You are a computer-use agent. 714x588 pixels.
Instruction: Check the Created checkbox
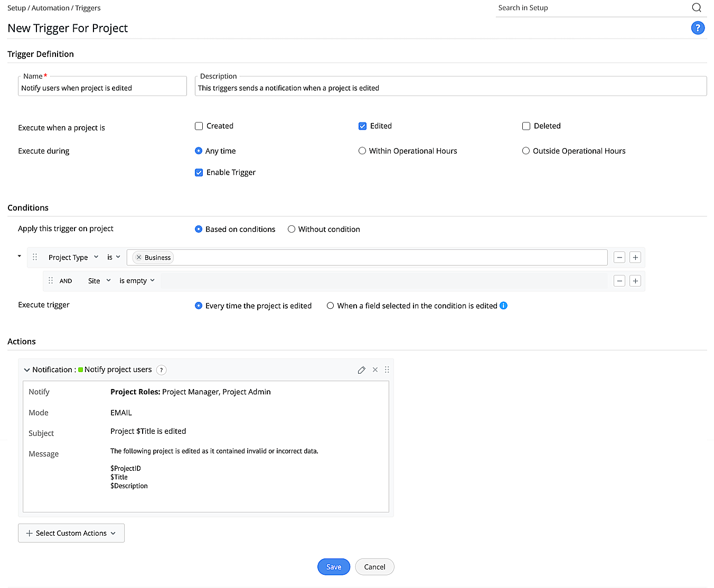coord(199,126)
